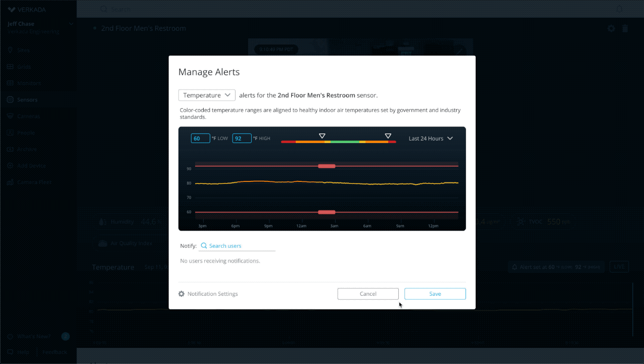
Task: Open the Temperature alert type dropdown
Action: pyautogui.click(x=207, y=95)
